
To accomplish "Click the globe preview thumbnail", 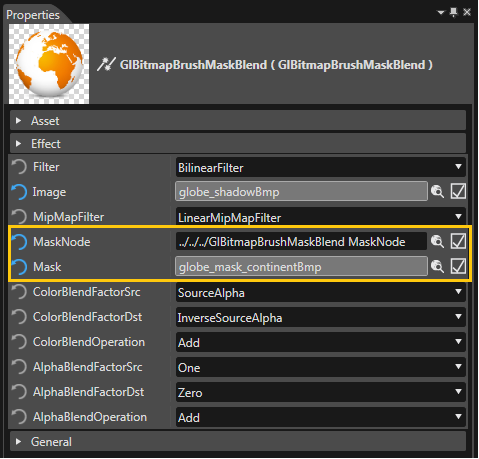I will click(49, 64).
